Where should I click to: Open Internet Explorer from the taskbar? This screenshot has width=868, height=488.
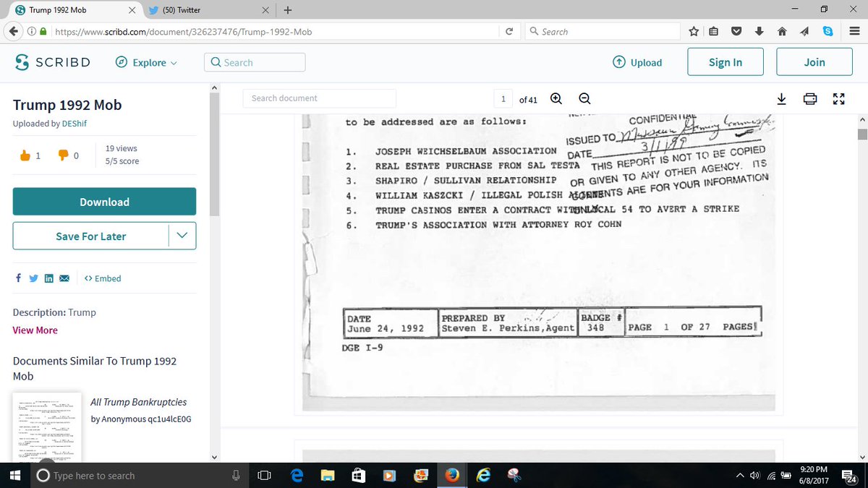[483, 475]
